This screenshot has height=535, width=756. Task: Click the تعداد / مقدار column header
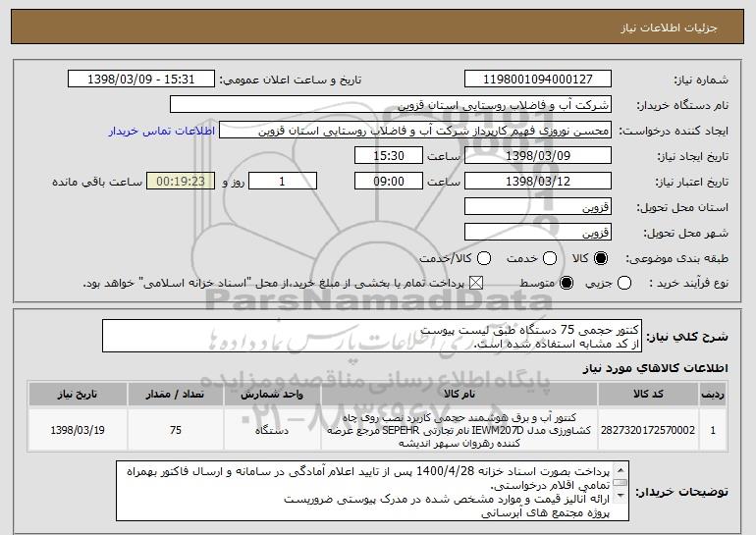[x=176, y=395]
